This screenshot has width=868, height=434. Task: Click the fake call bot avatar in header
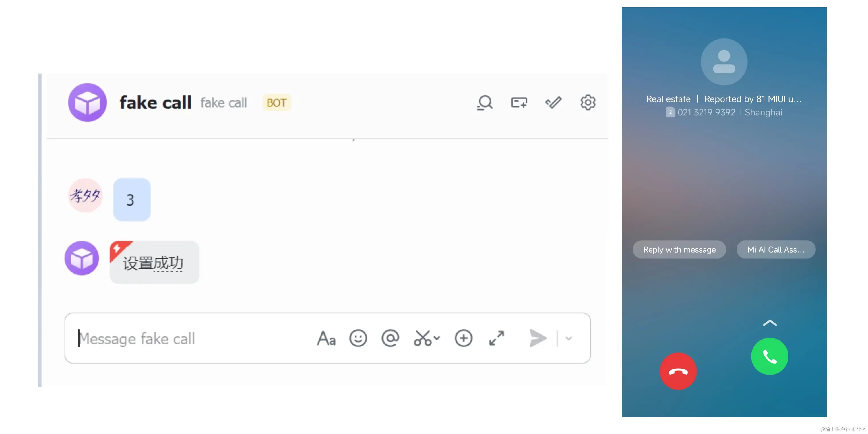tap(87, 102)
